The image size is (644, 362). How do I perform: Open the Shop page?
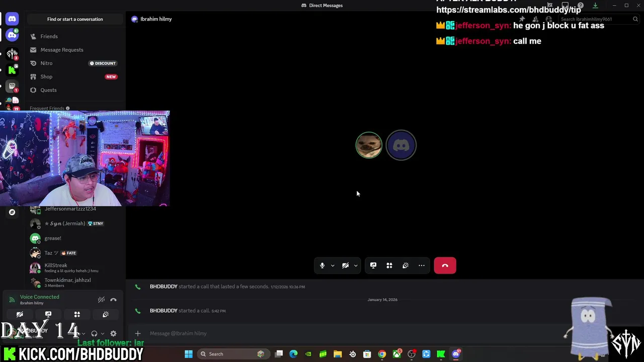[75, 76]
